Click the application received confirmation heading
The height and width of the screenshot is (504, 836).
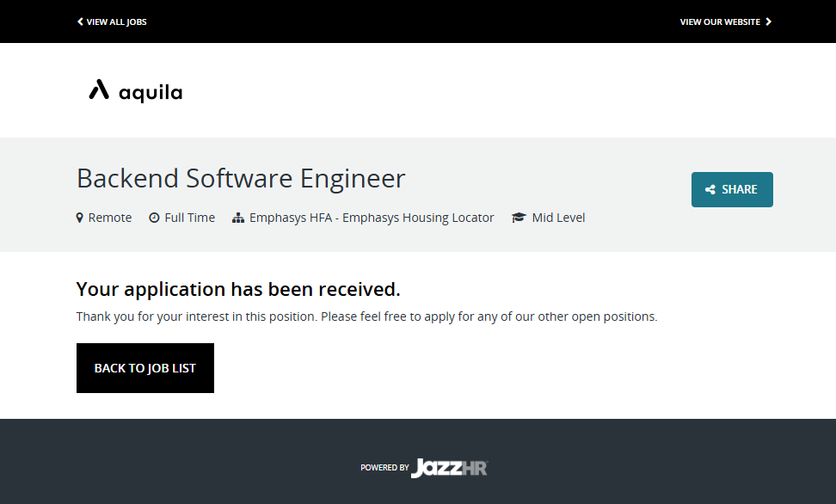pyautogui.click(x=238, y=289)
